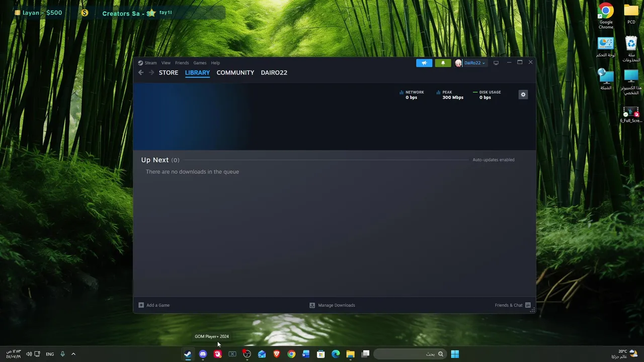Click the no downloads in queue message
This screenshot has height=362, width=644.
point(192,171)
